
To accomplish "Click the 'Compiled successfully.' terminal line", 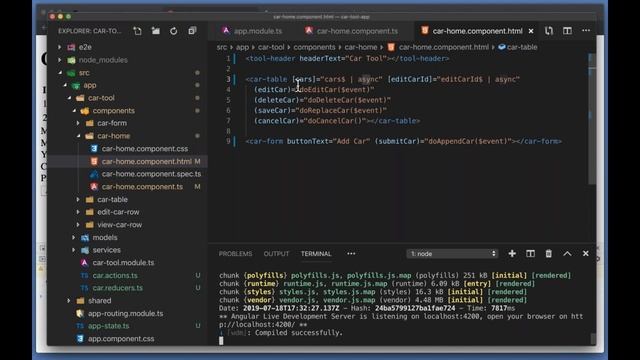I will pos(299,333).
